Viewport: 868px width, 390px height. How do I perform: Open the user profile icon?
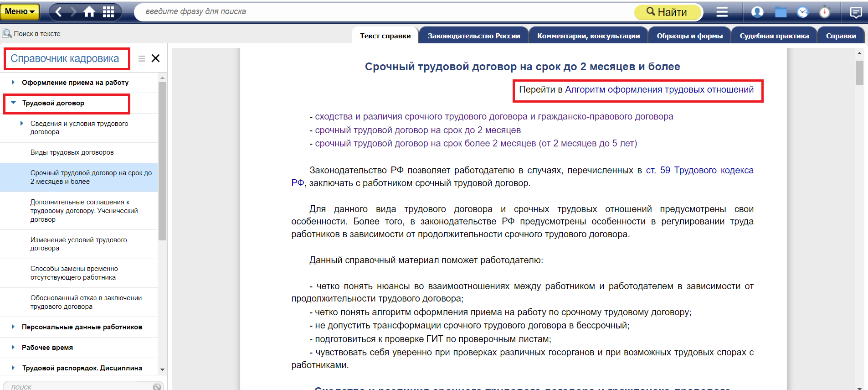coord(757,12)
